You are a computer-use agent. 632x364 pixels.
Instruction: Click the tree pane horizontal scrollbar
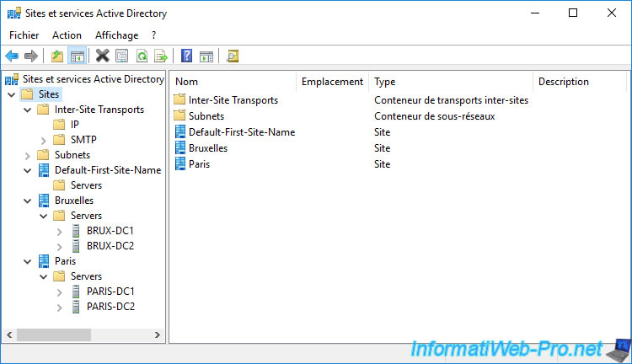pos(84,335)
